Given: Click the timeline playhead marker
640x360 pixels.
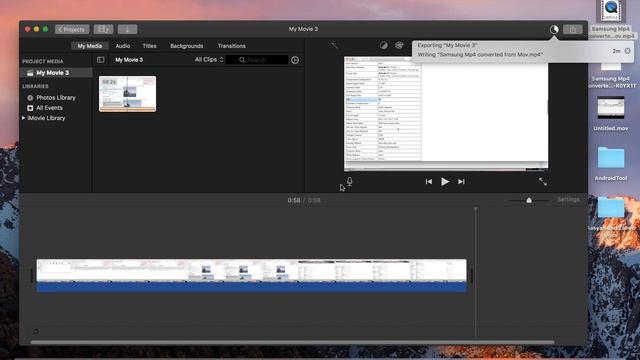Looking at the screenshot, I should [476, 209].
